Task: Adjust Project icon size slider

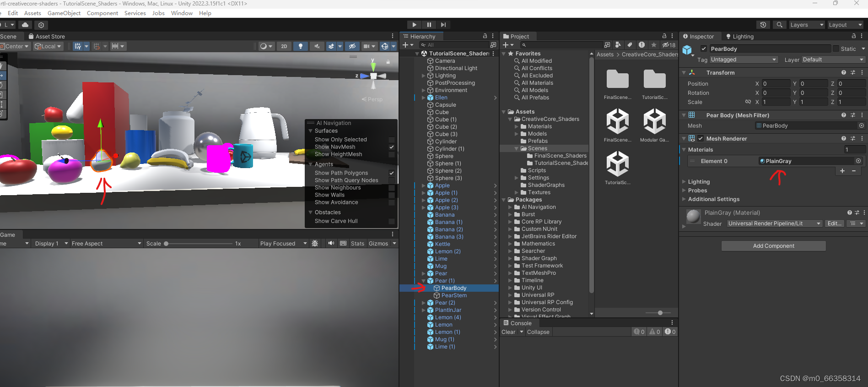Action: (x=660, y=313)
